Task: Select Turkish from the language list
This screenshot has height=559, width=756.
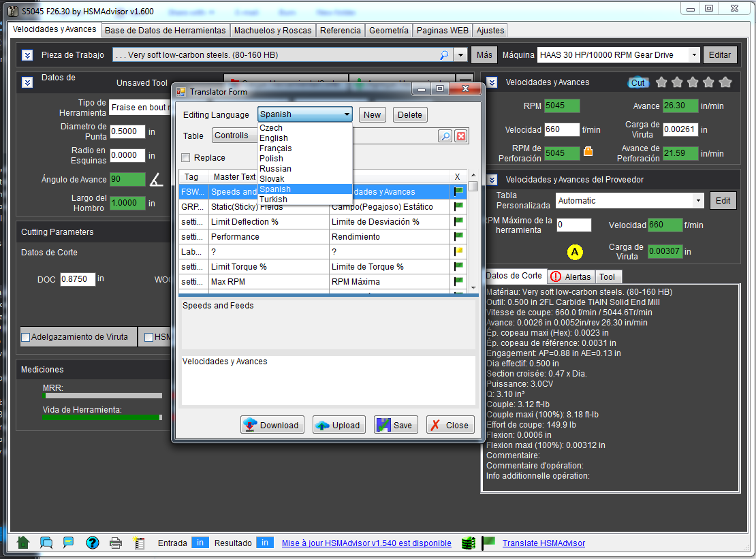Action: click(273, 199)
